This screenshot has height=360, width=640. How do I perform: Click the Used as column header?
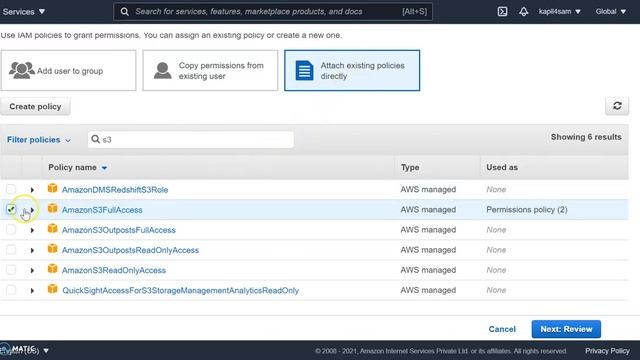(x=502, y=167)
